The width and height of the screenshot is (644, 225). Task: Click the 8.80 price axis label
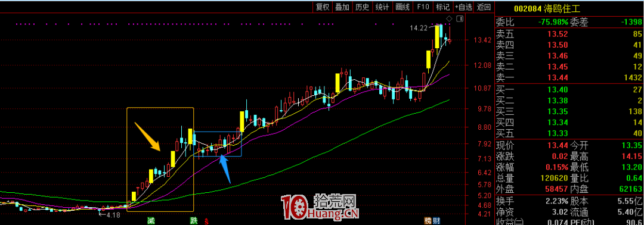click(484, 127)
